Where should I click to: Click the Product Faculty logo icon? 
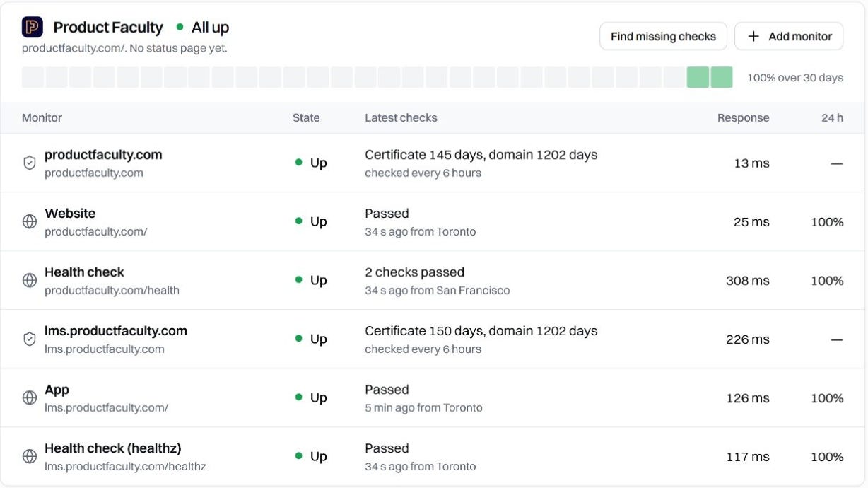pos(33,28)
